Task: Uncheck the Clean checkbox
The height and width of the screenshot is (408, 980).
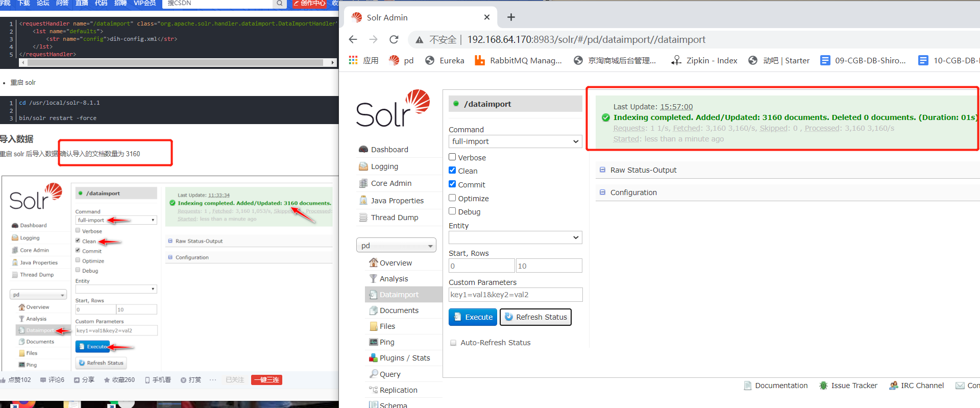Action: pyautogui.click(x=452, y=171)
